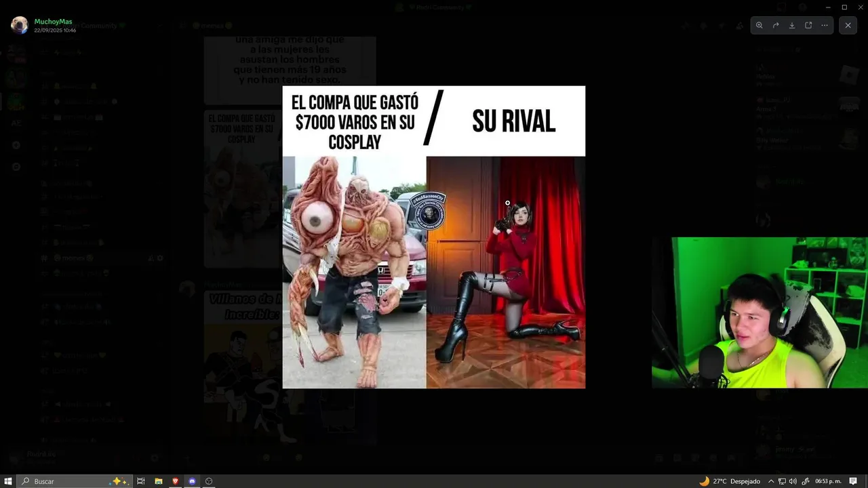Image resolution: width=868 pixels, height=488 pixels.
Task: Click the sparkle icon in the search box
Action: point(119,481)
